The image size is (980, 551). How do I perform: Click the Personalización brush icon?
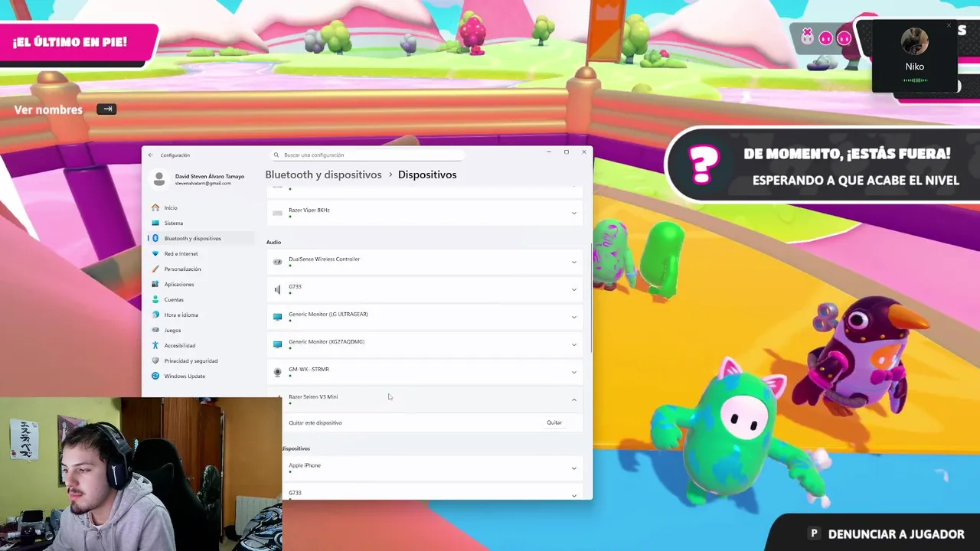155,269
